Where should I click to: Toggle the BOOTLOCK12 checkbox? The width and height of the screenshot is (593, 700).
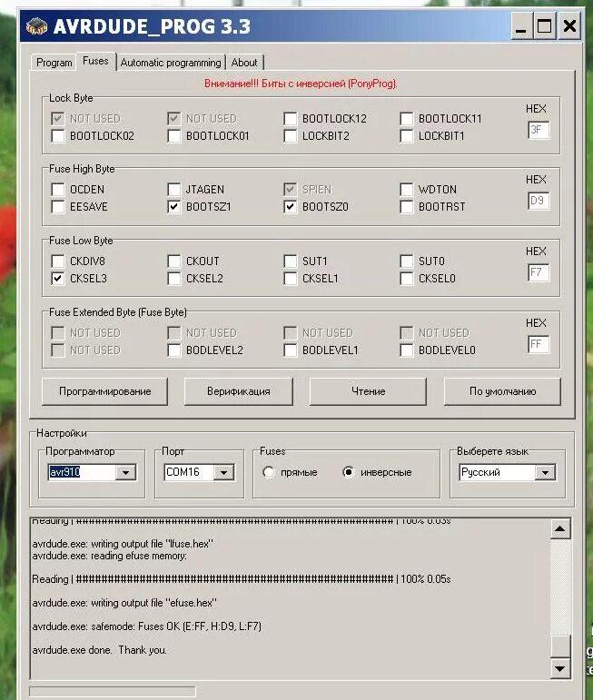pos(291,119)
